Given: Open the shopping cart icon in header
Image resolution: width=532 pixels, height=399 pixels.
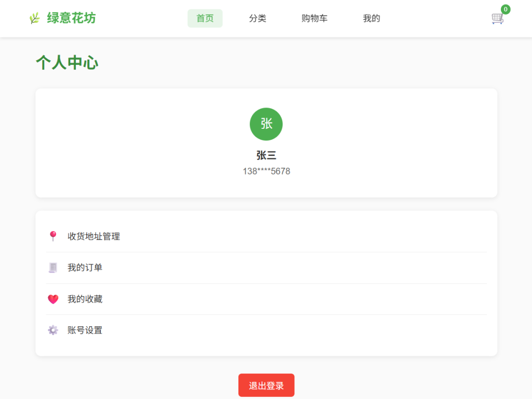Looking at the screenshot, I should [x=497, y=19].
